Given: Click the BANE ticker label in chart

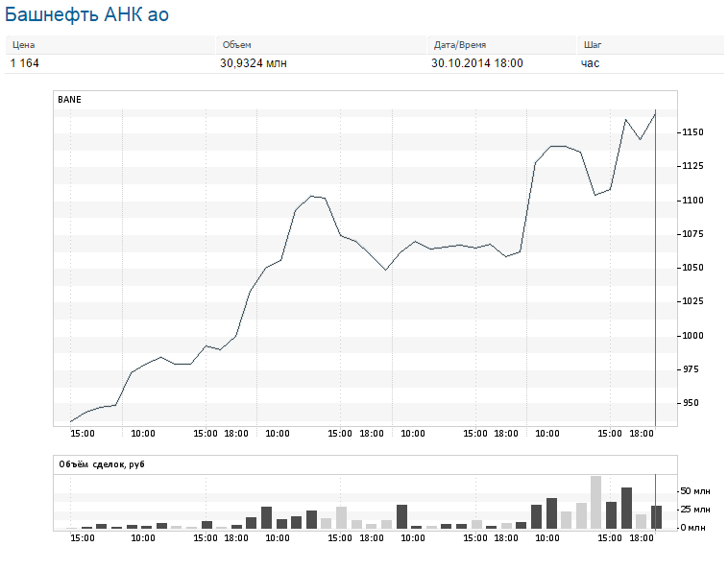Looking at the screenshot, I should (69, 99).
